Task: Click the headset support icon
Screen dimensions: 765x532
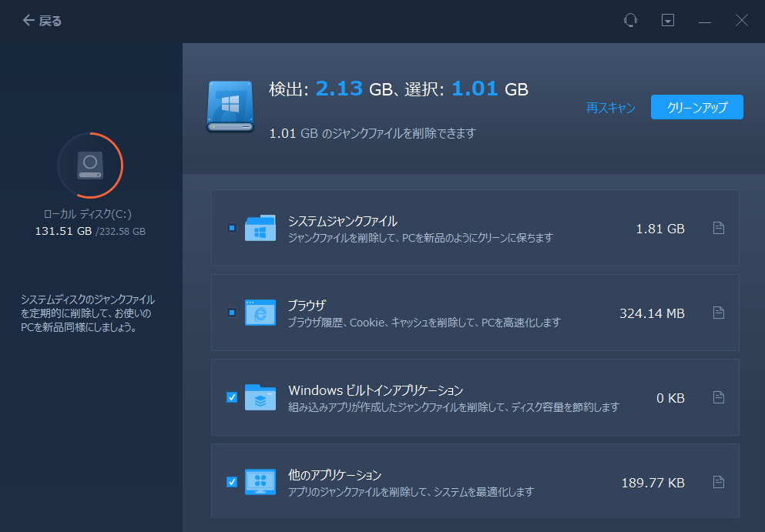Action: tap(630, 20)
